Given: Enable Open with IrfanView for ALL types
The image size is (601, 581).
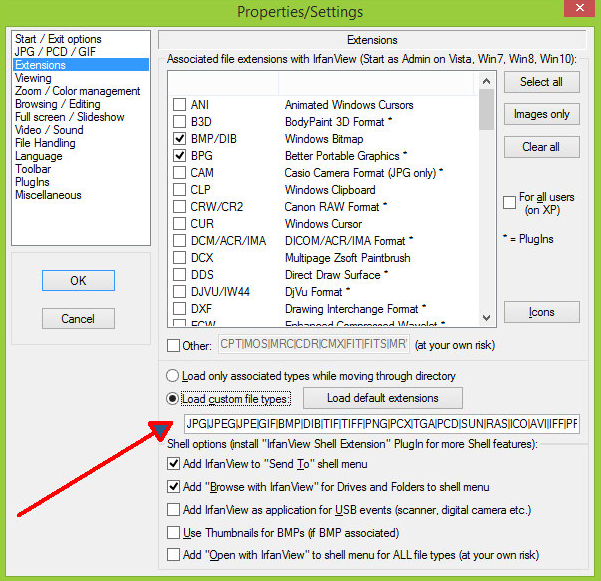Looking at the screenshot, I should [x=173, y=555].
